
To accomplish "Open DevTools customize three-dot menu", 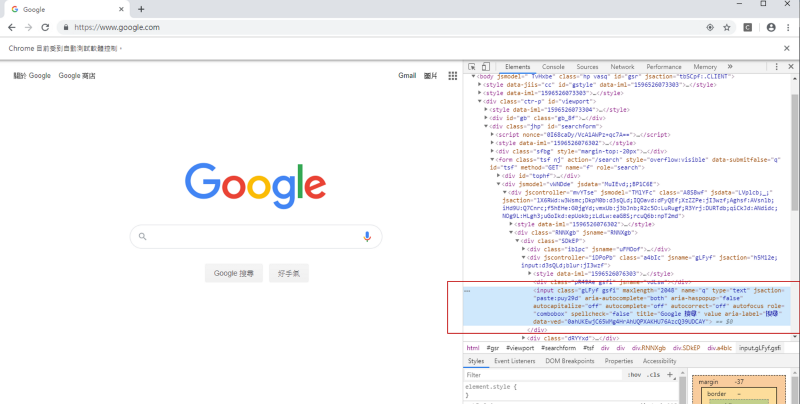I will 777,67.
